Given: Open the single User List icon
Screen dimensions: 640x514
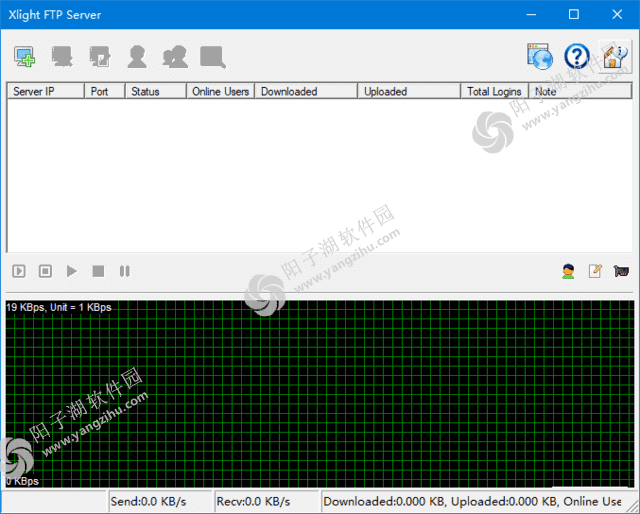Looking at the screenshot, I should [x=137, y=56].
